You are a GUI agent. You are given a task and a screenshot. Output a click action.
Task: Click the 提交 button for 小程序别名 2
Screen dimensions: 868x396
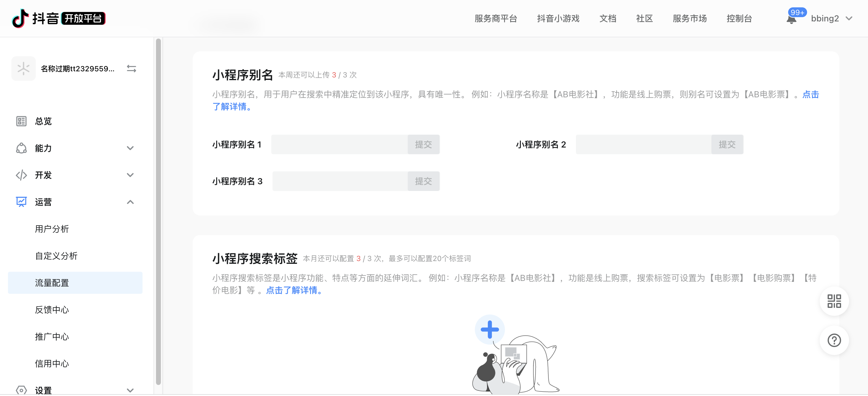pyautogui.click(x=727, y=144)
